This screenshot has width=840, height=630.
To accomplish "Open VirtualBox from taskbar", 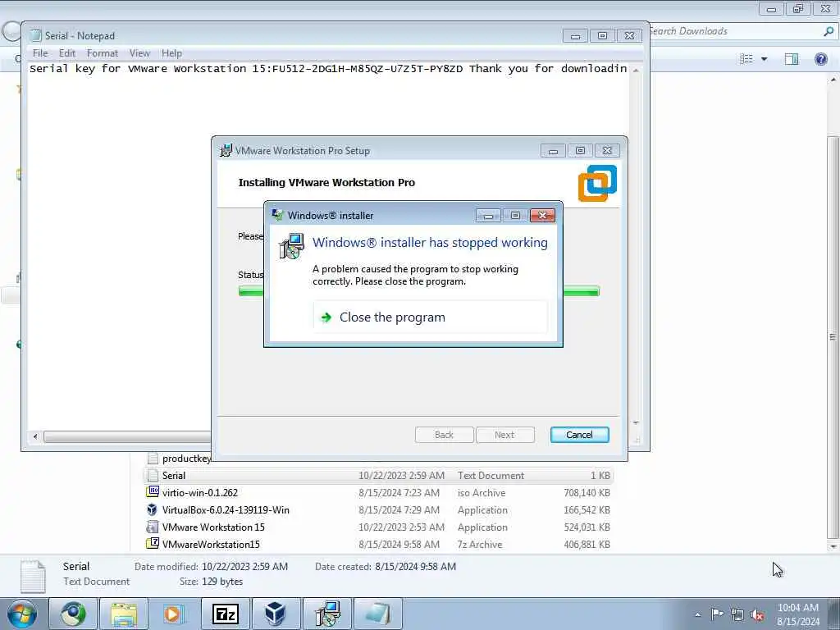I will [276, 614].
